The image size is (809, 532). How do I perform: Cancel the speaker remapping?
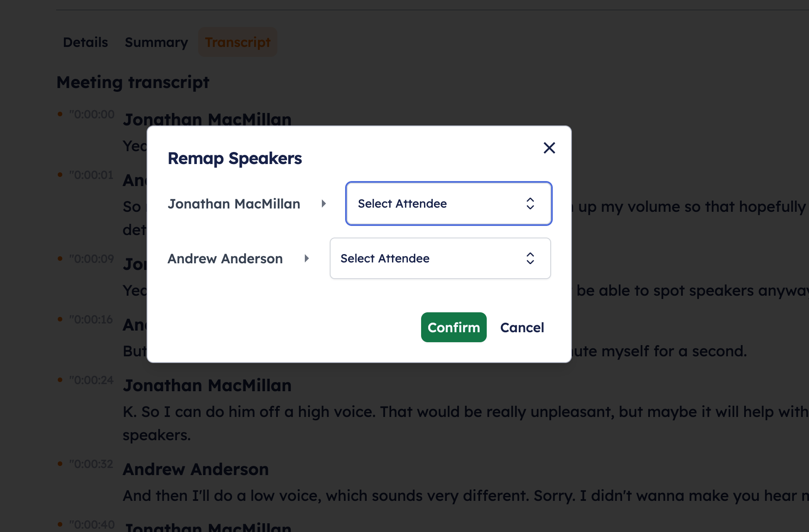point(522,327)
